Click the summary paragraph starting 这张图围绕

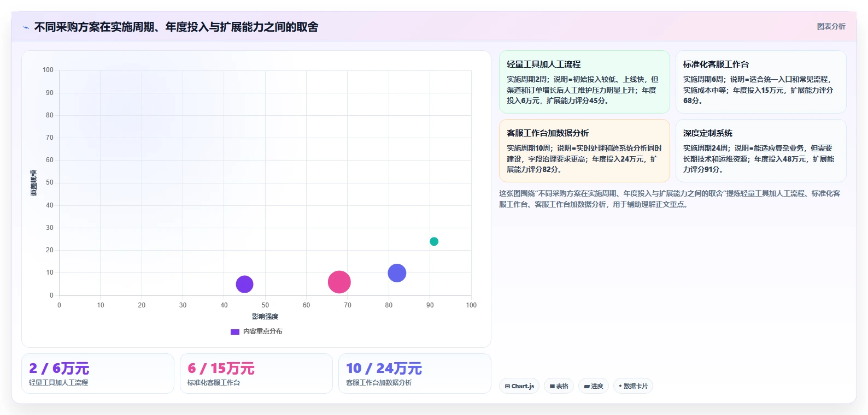tap(670, 199)
